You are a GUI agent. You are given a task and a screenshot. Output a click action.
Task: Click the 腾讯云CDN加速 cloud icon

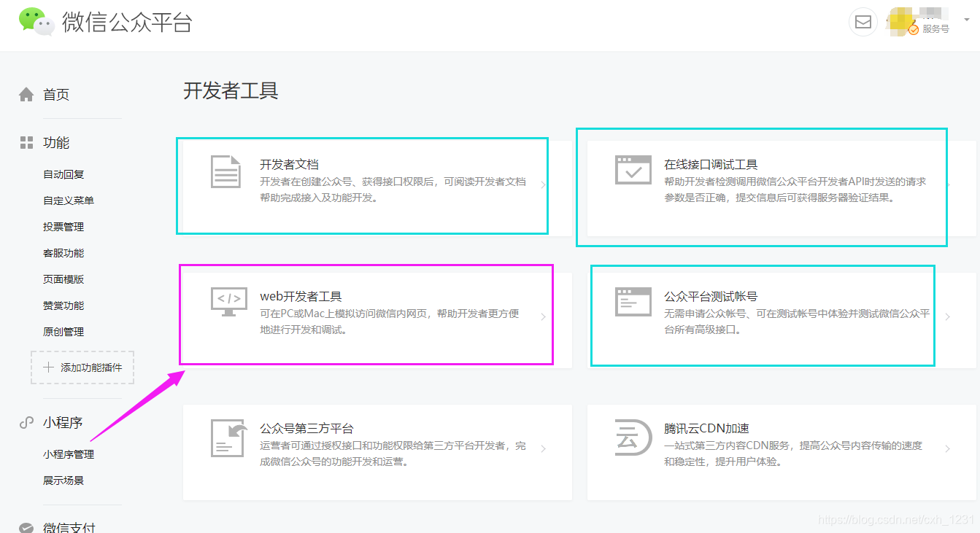(632, 437)
